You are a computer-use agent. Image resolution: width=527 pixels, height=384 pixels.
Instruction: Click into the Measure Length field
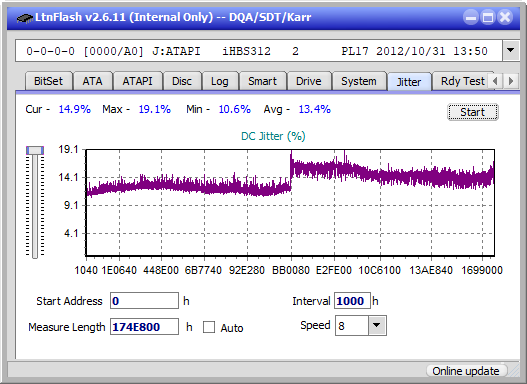click(x=144, y=327)
